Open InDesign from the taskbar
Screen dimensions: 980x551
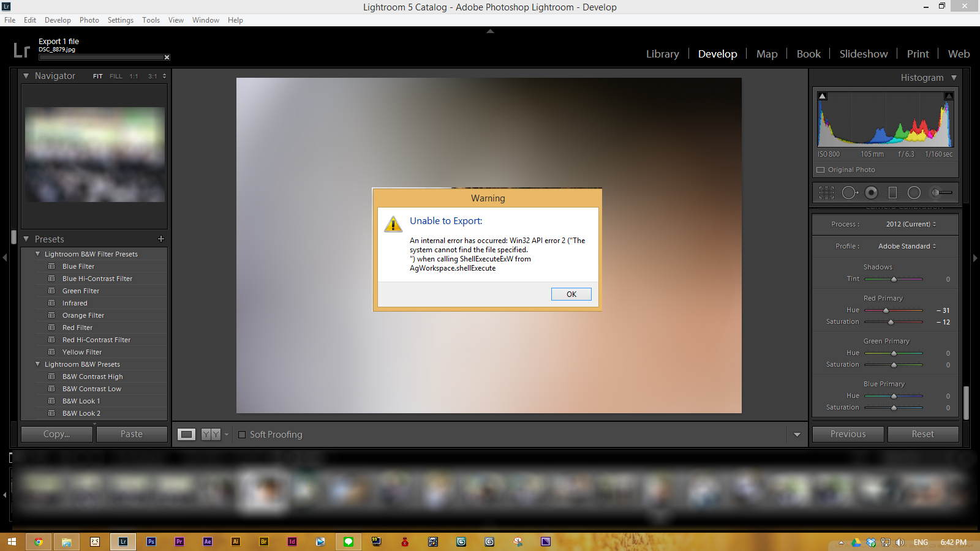pyautogui.click(x=292, y=542)
